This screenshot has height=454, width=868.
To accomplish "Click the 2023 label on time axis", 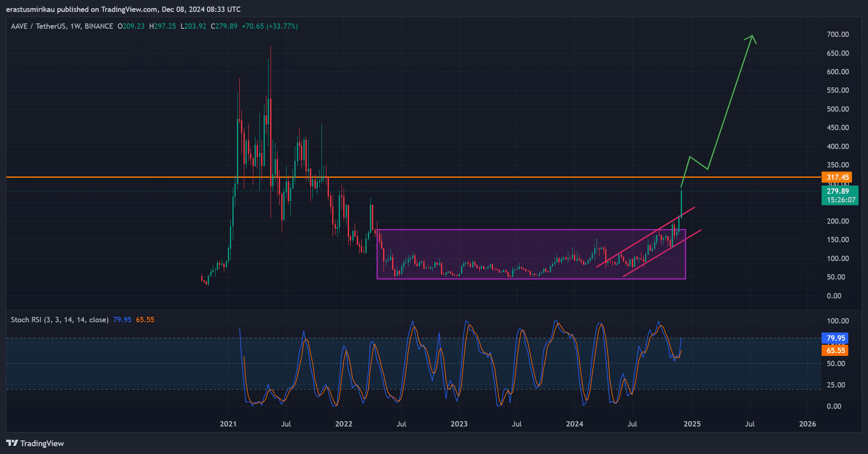I will coord(459,424).
